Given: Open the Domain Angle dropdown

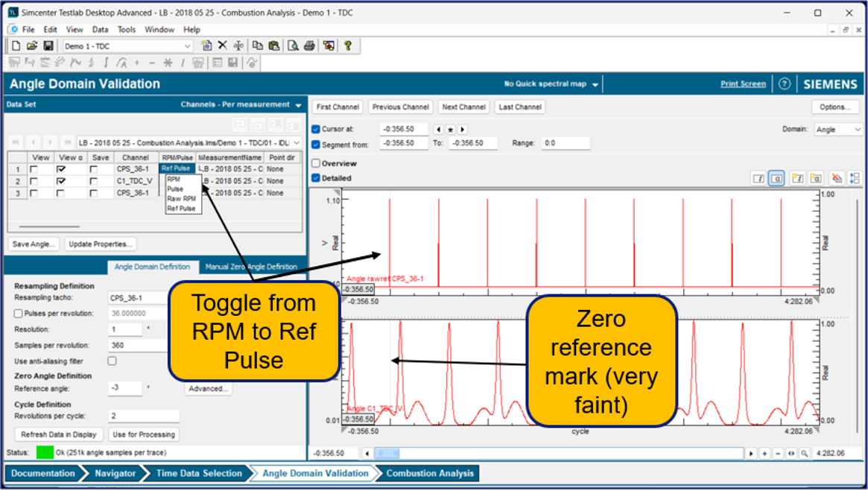Looking at the screenshot, I should click(x=858, y=130).
